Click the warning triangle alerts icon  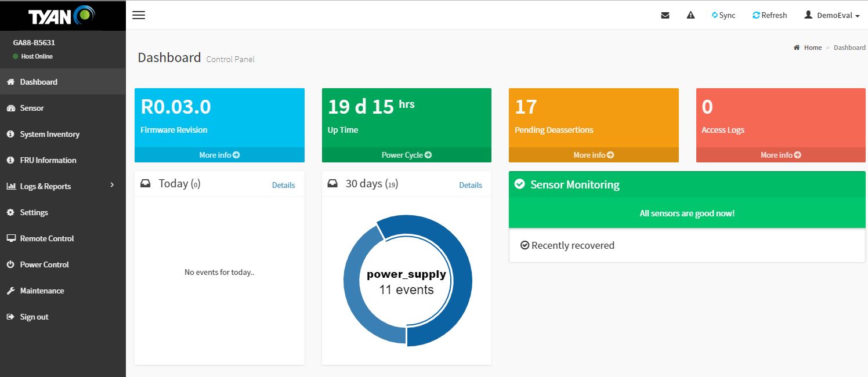690,16
